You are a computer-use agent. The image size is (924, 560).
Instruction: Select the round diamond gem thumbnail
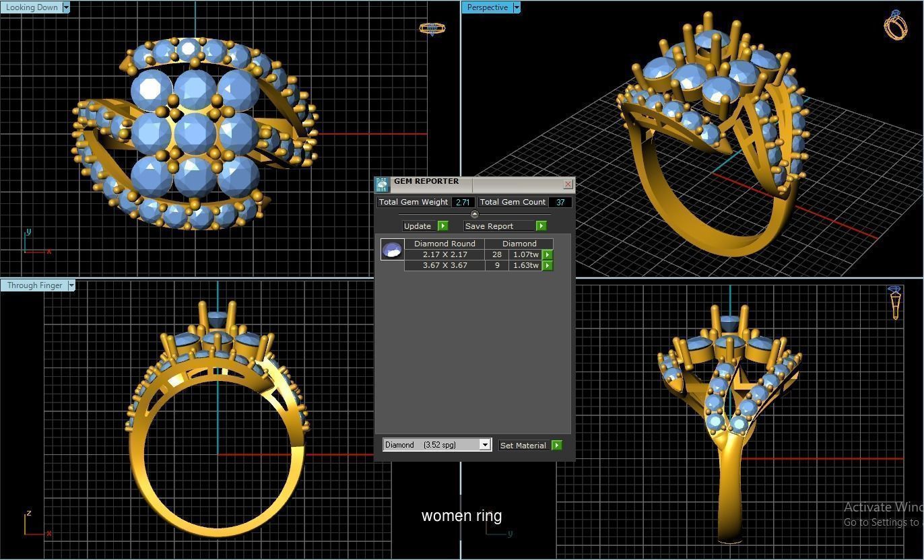(392, 250)
